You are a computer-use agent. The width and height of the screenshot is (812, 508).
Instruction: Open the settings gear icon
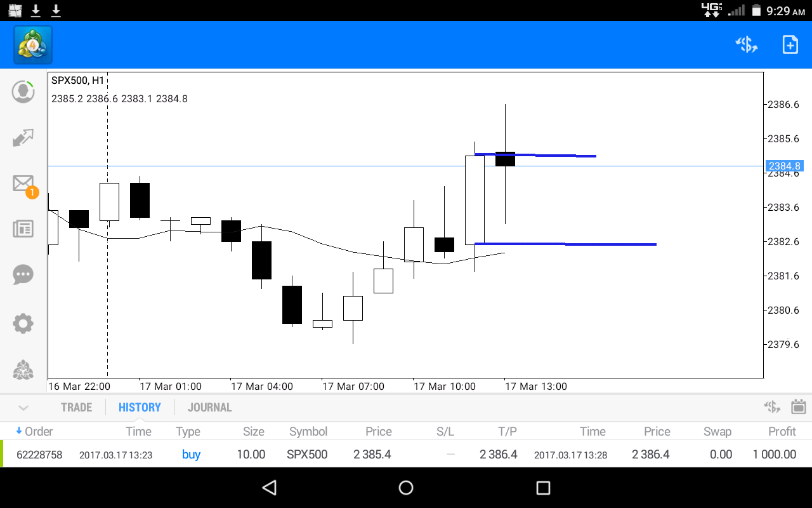(23, 323)
